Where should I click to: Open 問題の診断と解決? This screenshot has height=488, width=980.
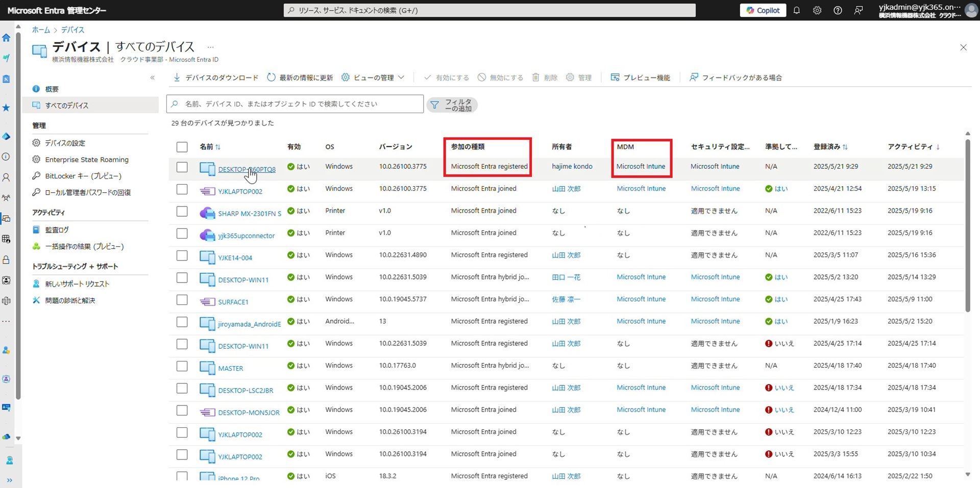coord(70,300)
